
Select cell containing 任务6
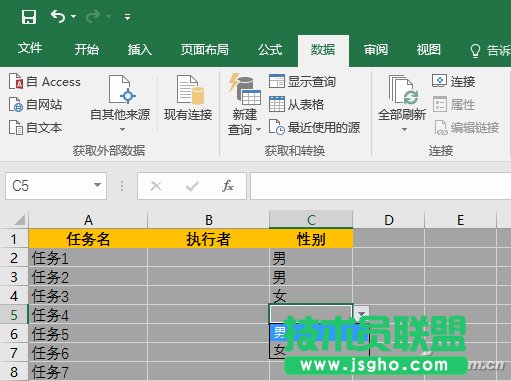(x=88, y=352)
